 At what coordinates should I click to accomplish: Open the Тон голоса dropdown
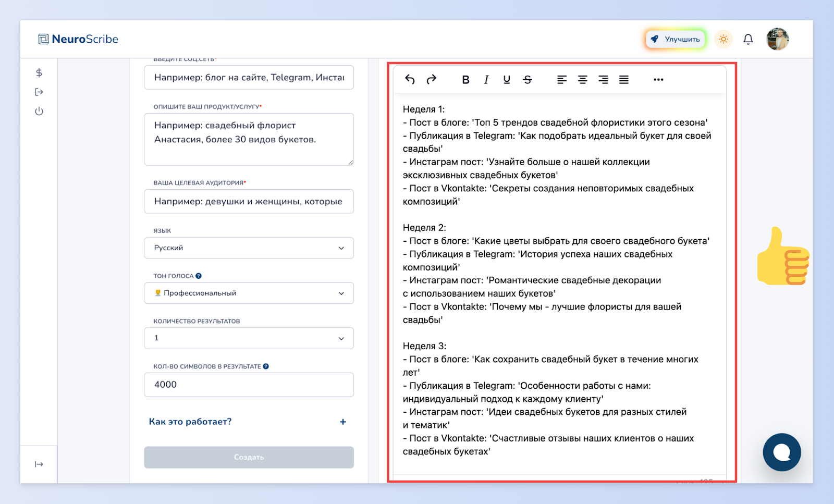point(249,293)
